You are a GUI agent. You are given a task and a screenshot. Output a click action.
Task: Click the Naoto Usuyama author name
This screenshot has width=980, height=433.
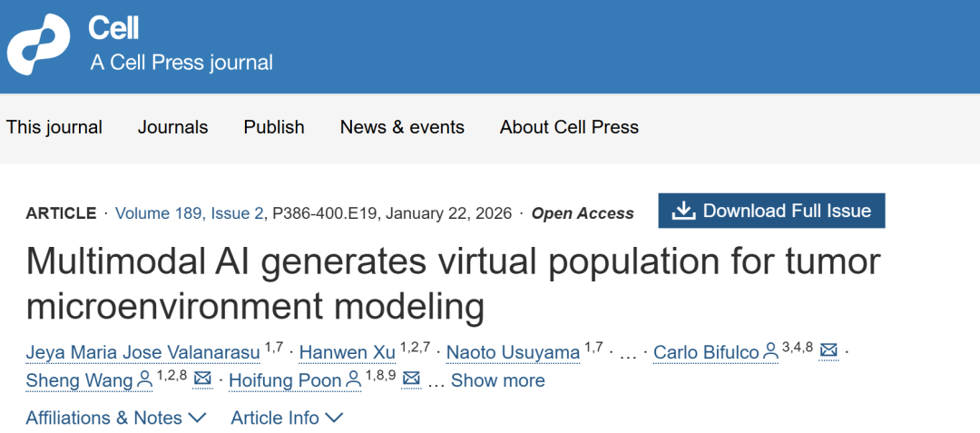tap(514, 352)
